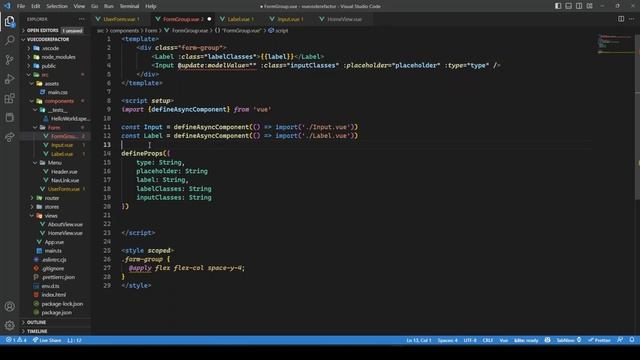The width and height of the screenshot is (640, 360).
Task: Click the components breadcrumb segment
Action: (x=124, y=31)
